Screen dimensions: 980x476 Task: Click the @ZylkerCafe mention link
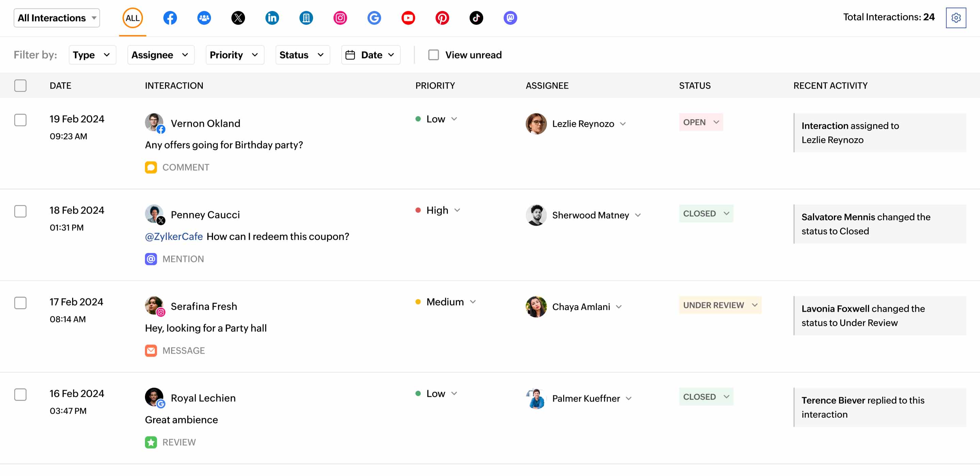pos(174,237)
